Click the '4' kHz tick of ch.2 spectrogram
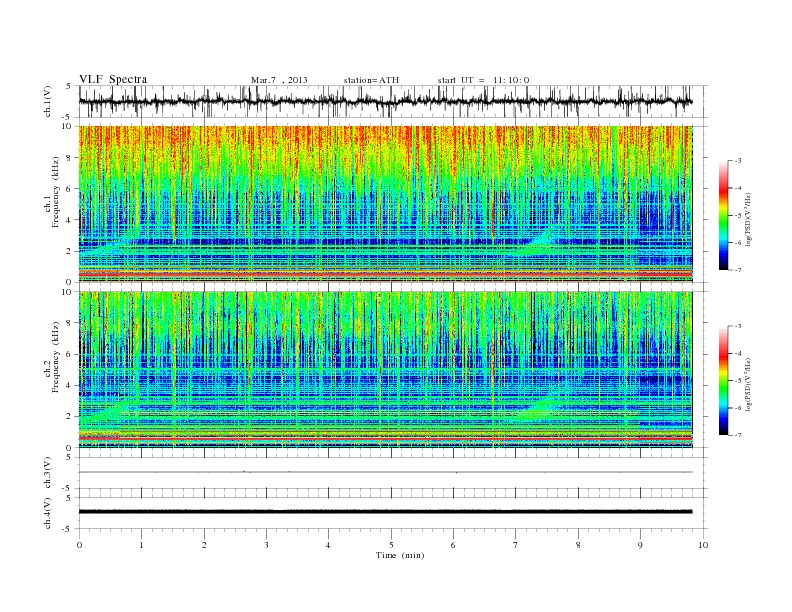 tap(69, 385)
